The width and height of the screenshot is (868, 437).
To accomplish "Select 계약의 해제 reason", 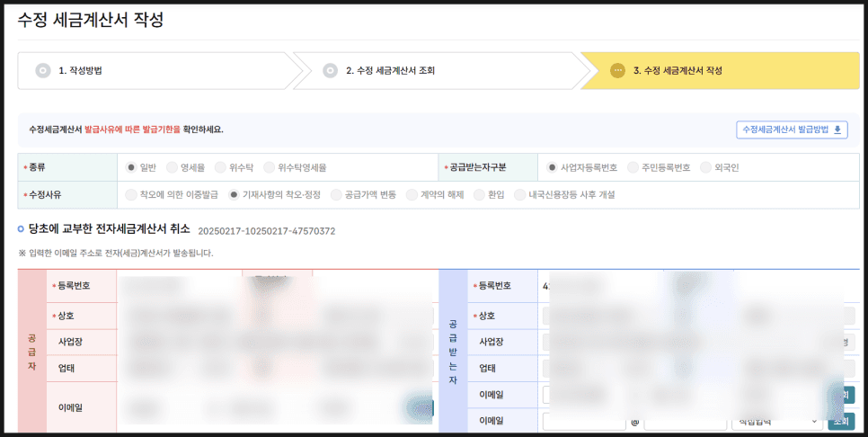I will (x=412, y=195).
